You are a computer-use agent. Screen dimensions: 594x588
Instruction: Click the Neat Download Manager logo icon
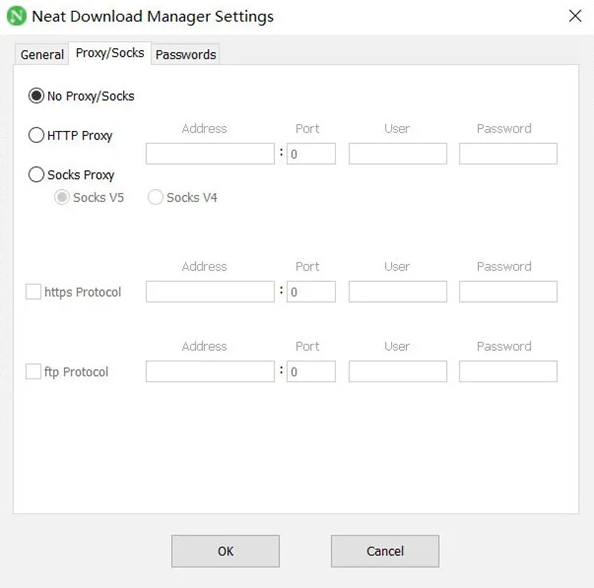[x=17, y=16]
